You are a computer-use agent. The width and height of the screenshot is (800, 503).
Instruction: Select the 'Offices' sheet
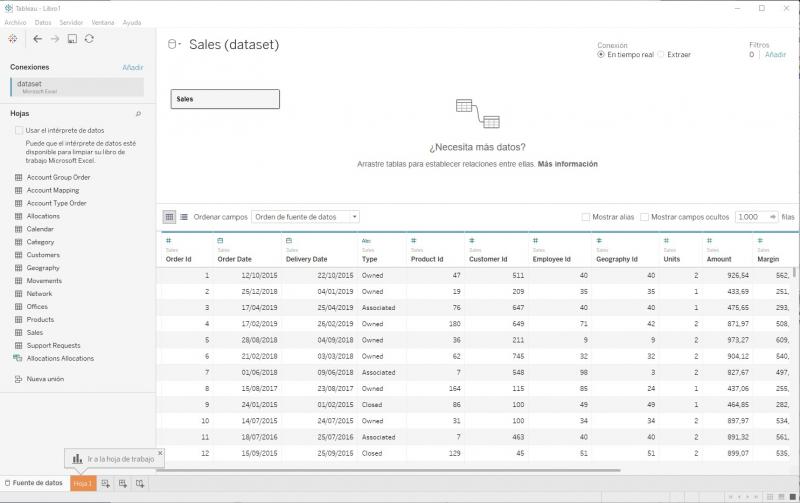pos(37,307)
